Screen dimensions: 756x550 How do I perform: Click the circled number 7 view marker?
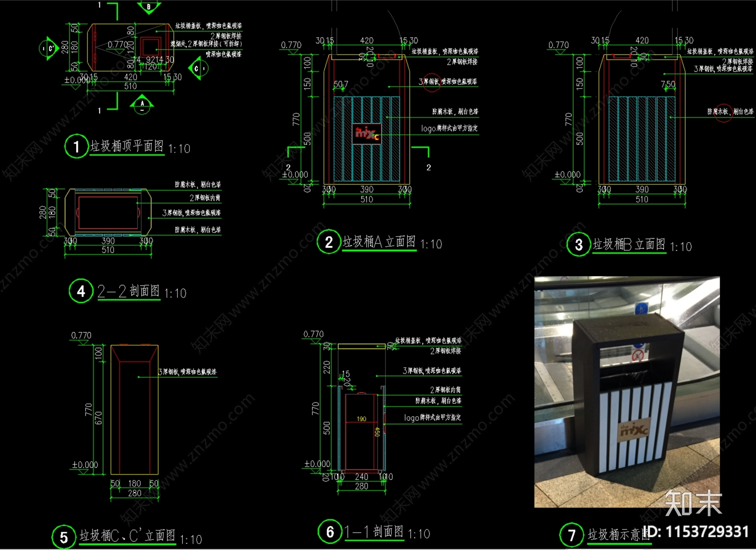tap(571, 535)
